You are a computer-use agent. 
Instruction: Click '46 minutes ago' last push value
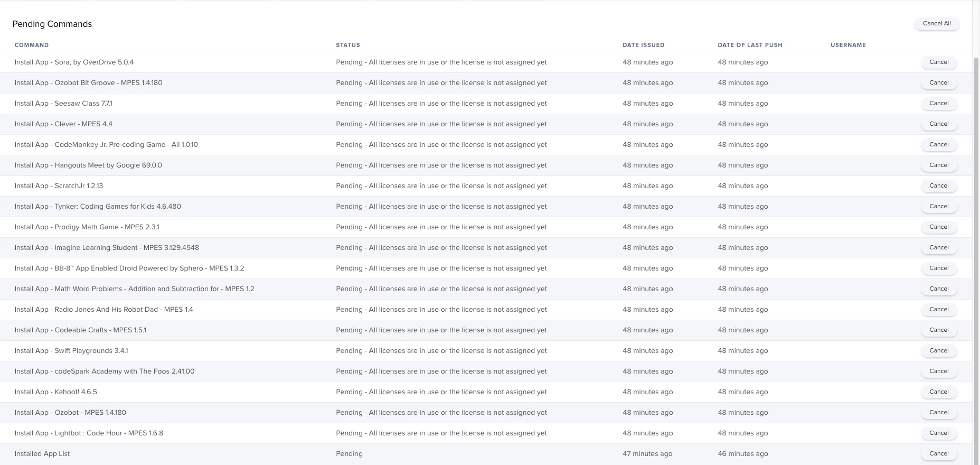[x=743, y=454]
